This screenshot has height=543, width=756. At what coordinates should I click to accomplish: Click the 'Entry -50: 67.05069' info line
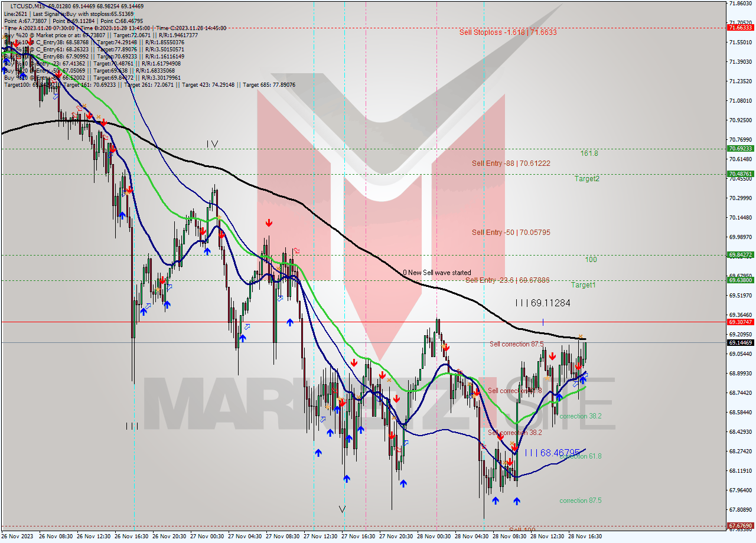(90, 70)
